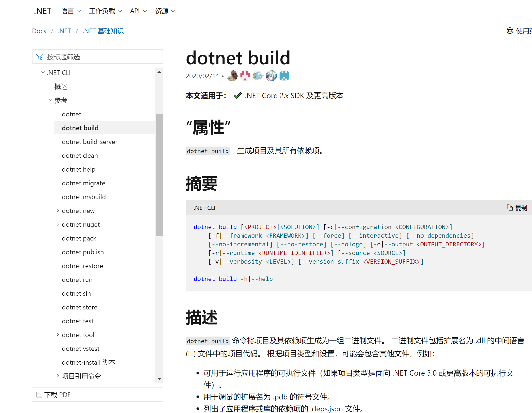This screenshot has height=413, width=532.
Task: Open dotnet migrate in the sidebar
Action: click(x=84, y=183)
